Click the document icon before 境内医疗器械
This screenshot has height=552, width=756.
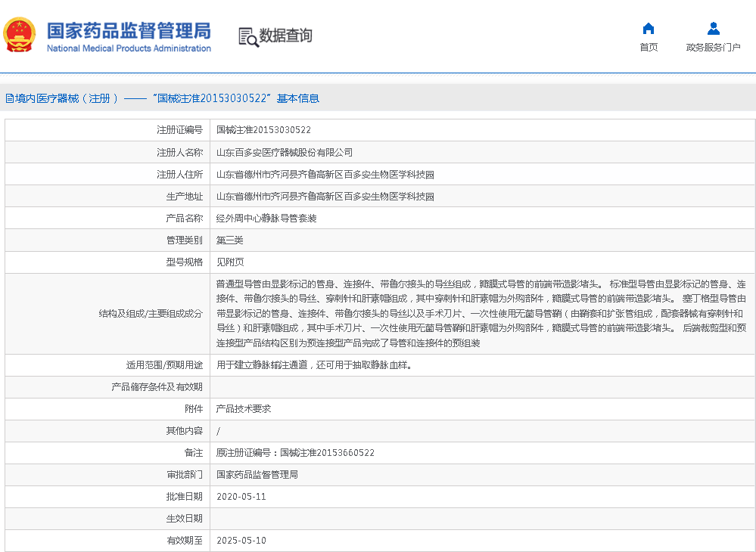pos(9,98)
